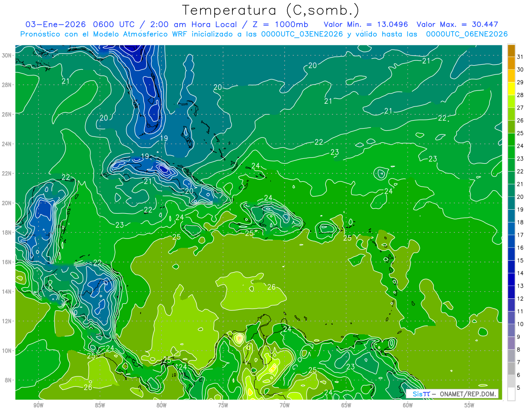Click the 'Valor Min. = 13.0496' text
This screenshot has height=411, width=532.
point(366,24)
